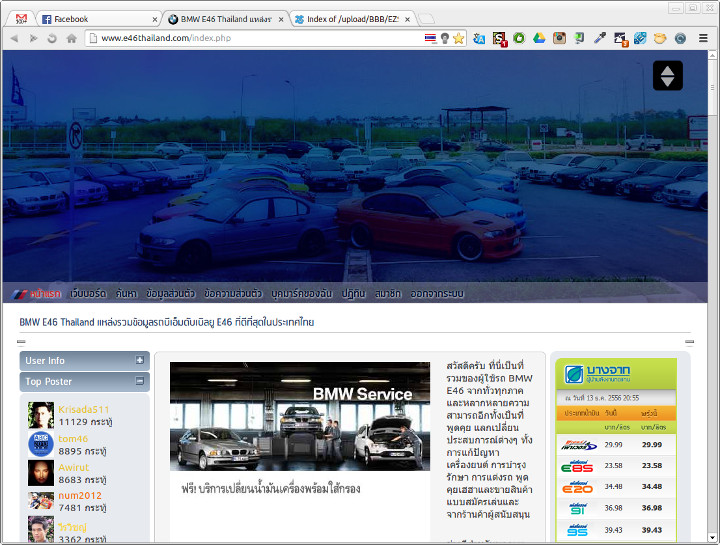Expand the User Info panel
This screenshot has height=545, width=720.
140,360
